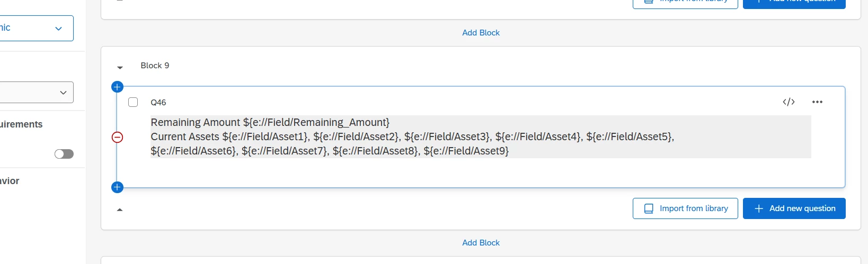
Task: Click Import from library in Block 9
Action: pyautogui.click(x=685, y=208)
